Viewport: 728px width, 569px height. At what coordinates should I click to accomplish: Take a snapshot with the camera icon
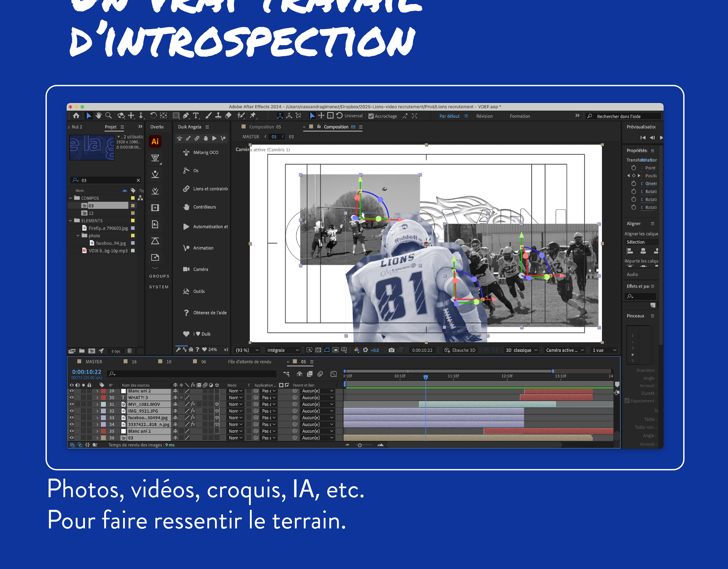(x=391, y=350)
